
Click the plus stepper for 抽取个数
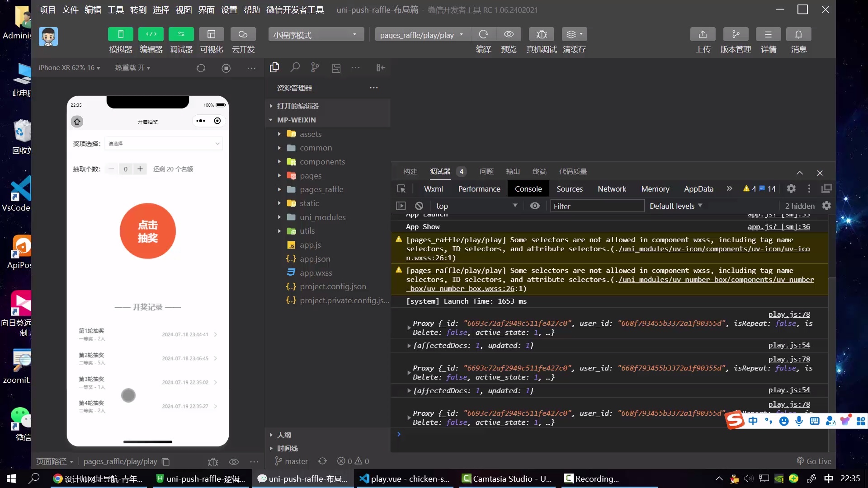coord(140,169)
